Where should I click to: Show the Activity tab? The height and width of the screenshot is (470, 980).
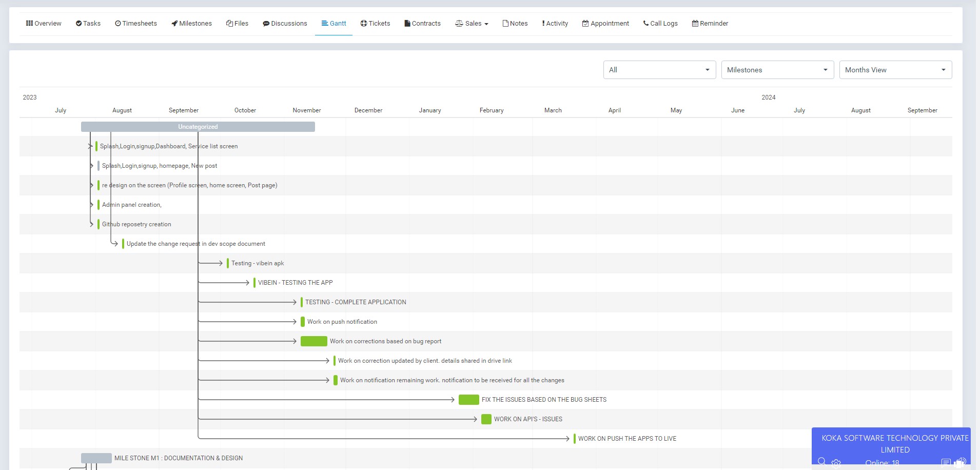pos(555,24)
